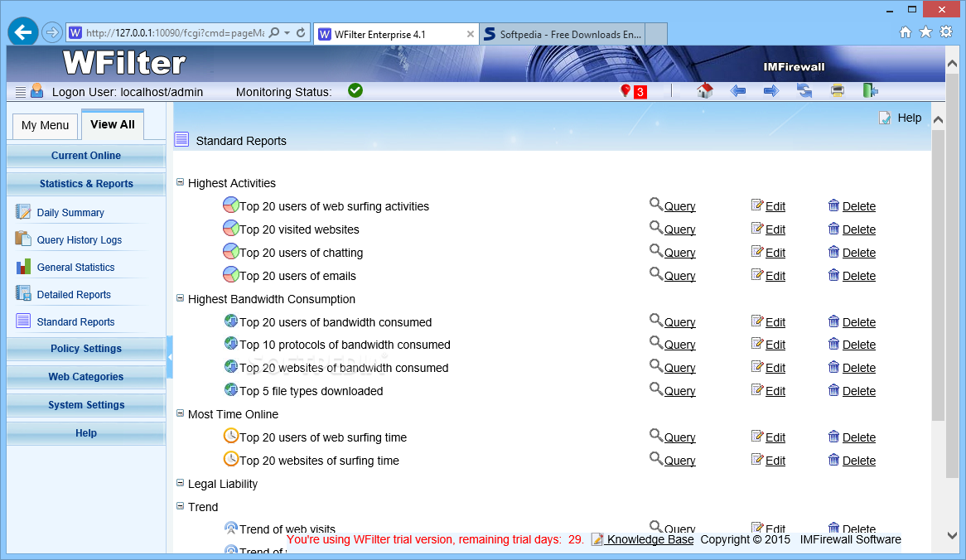Query Top 20 users of web surfing activities
Viewport: 966px width, 560px height.
click(x=679, y=206)
